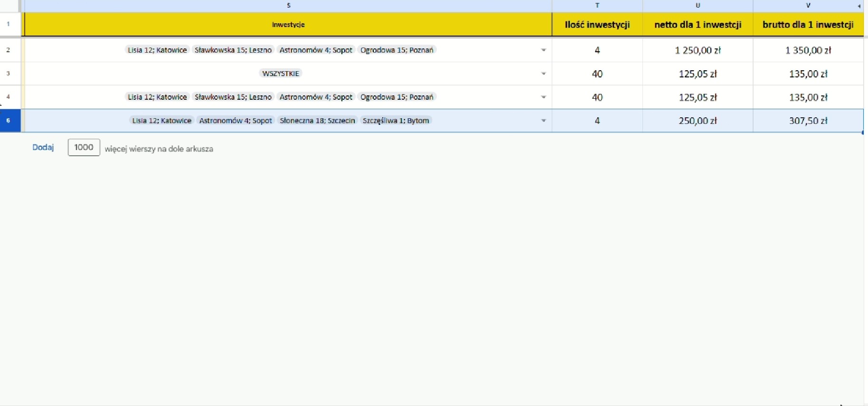
Task: Select Ilość cell 40 in row 4
Action: (597, 97)
